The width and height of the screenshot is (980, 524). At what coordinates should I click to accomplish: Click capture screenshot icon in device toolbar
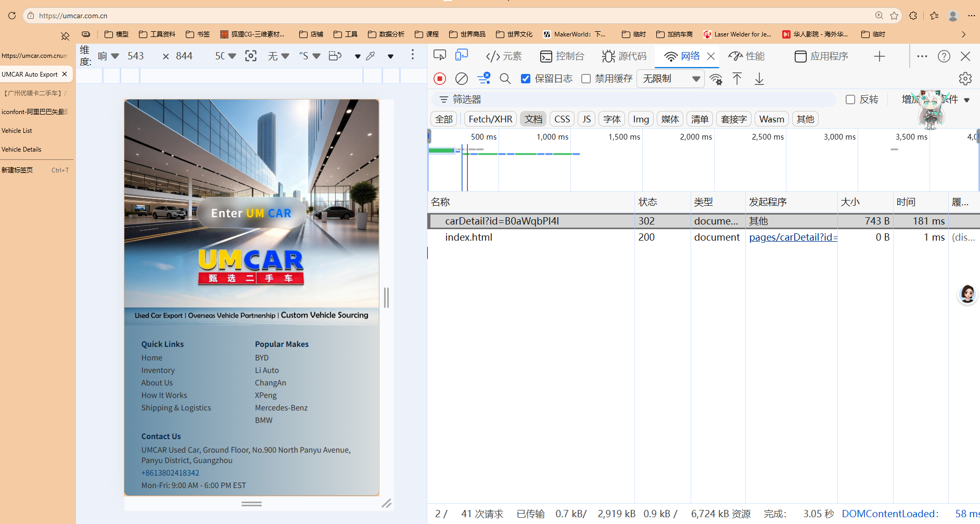(x=251, y=56)
